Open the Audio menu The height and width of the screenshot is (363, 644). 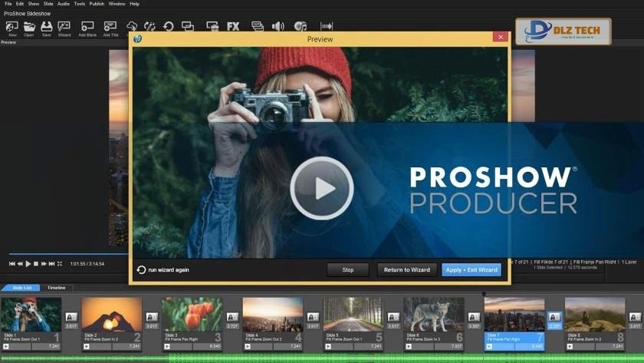[x=63, y=4]
